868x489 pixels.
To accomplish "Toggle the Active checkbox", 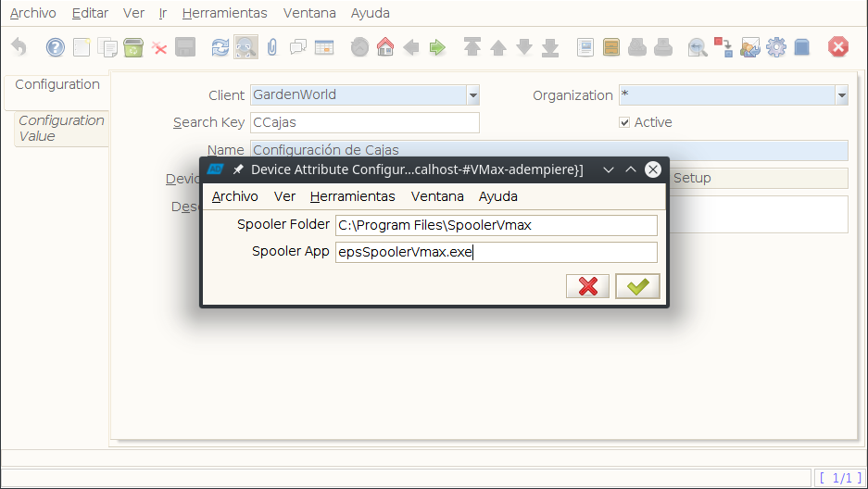I will pyautogui.click(x=624, y=122).
